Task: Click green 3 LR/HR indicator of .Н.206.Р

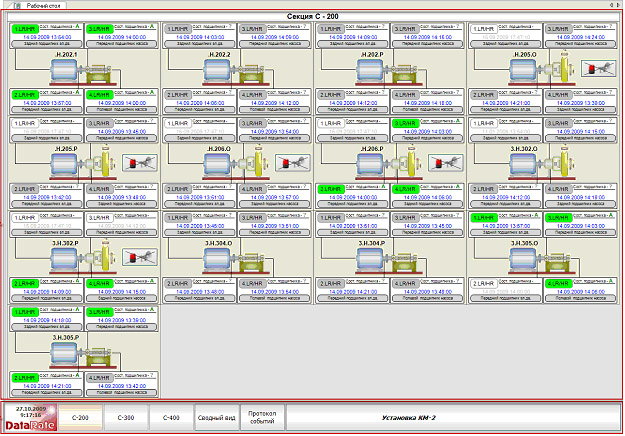Action: [406, 124]
